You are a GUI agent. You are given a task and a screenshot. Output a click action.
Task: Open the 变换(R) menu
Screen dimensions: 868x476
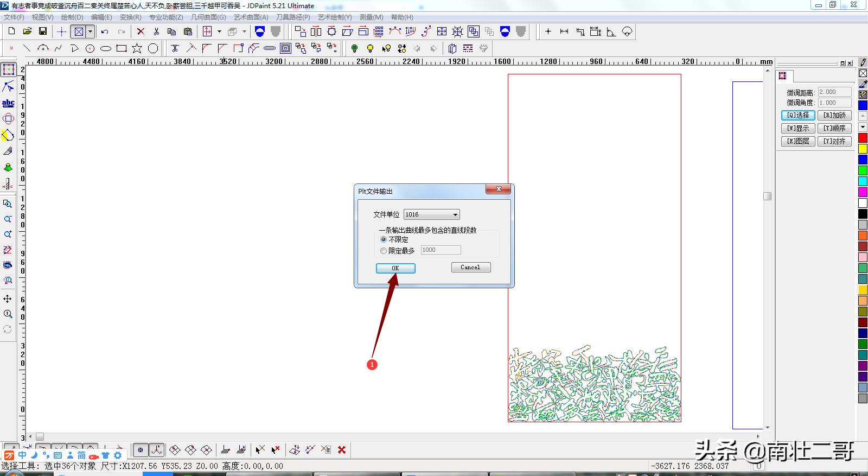[x=131, y=17]
